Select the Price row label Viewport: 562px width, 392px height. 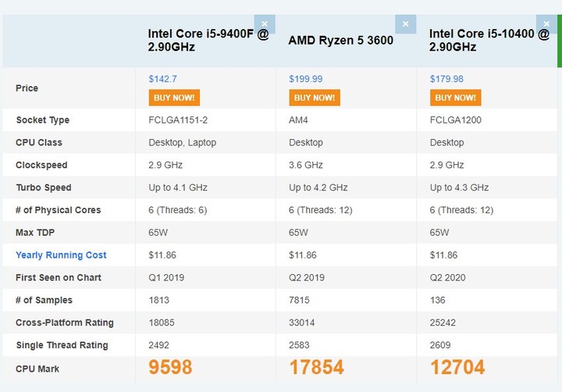click(27, 88)
